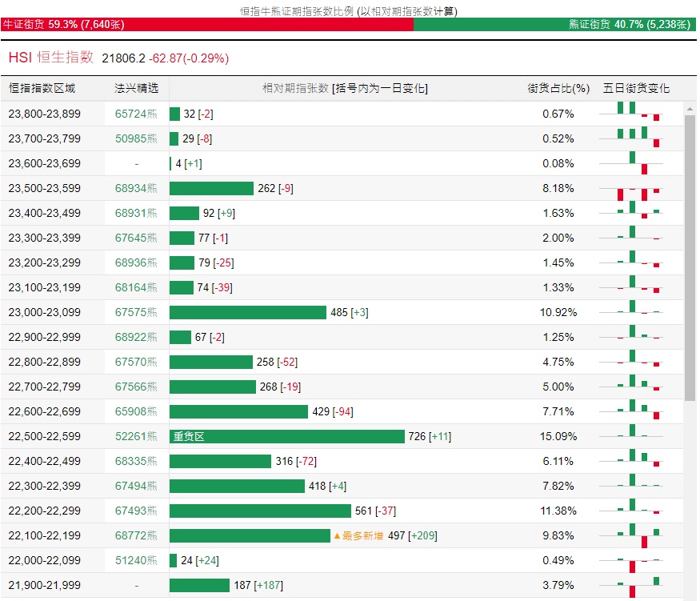Click the green 熊证街货 40.7% bar segment

point(554,25)
